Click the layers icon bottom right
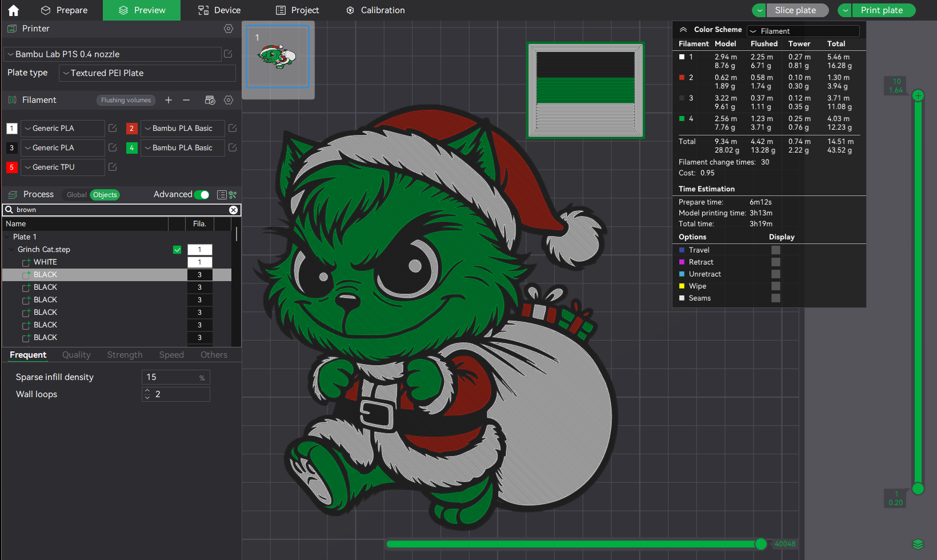This screenshot has height=560, width=937. click(x=918, y=544)
